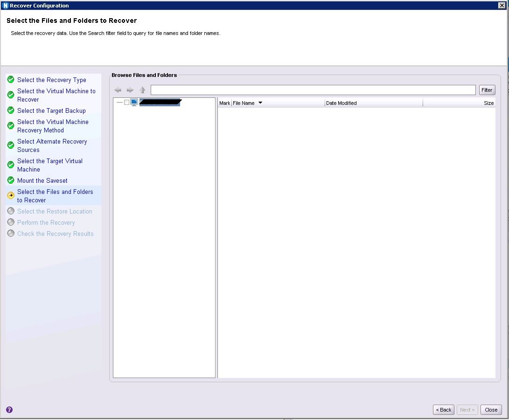The height and width of the screenshot is (420, 509).
Task: Click Select the Restore Location step
Action: [x=55, y=211]
